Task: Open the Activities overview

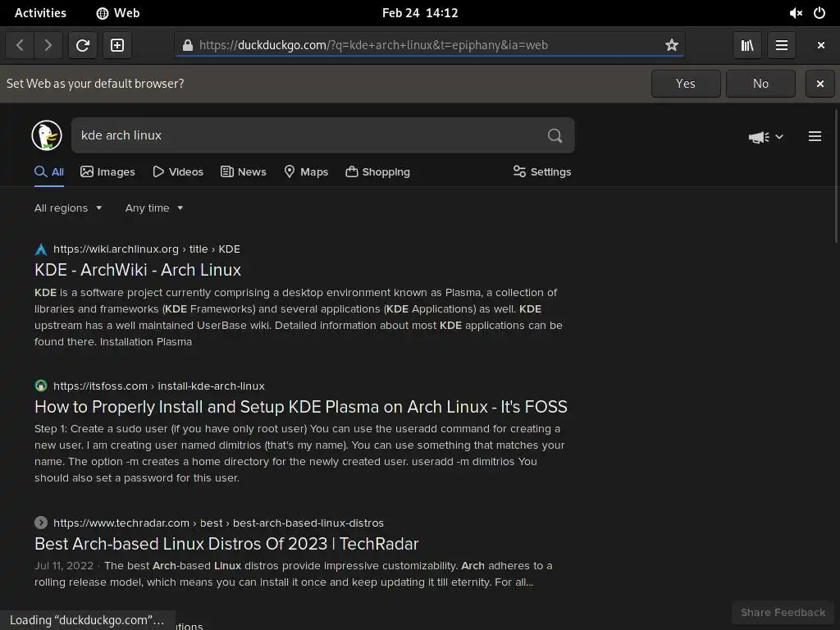Action: (40, 13)
